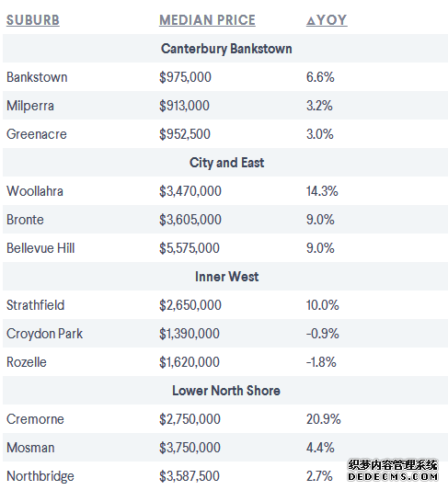Click Cremorne's 20.9% YOY value

coord(323,419)
